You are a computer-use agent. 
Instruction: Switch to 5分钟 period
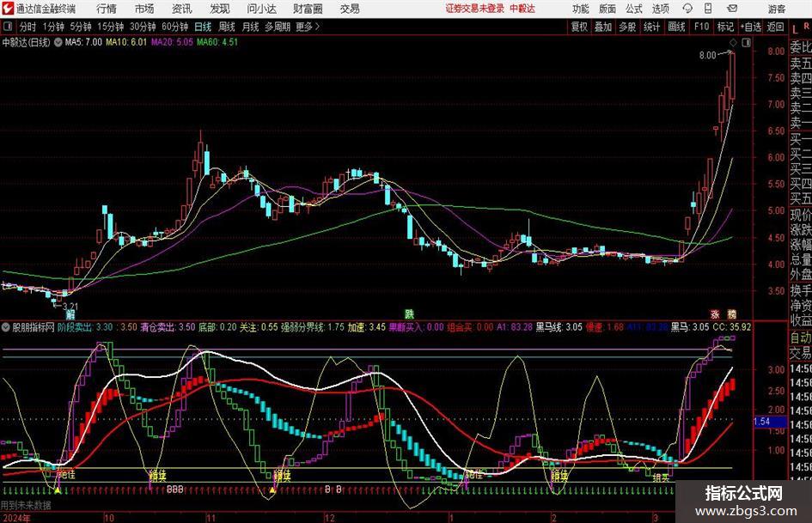point(80,27)
